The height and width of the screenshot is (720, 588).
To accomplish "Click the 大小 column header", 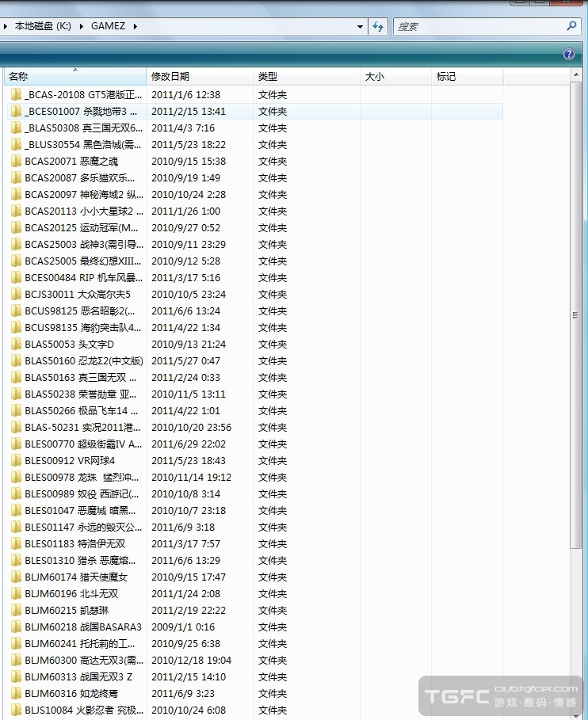I will click(394, 77).
